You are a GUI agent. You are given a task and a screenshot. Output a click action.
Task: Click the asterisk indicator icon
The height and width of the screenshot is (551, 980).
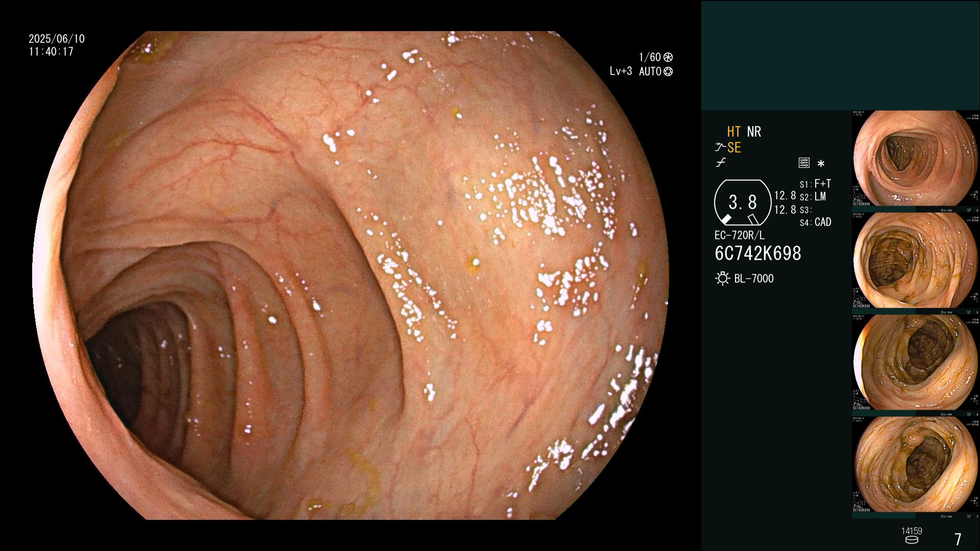(x=821, y=164)
